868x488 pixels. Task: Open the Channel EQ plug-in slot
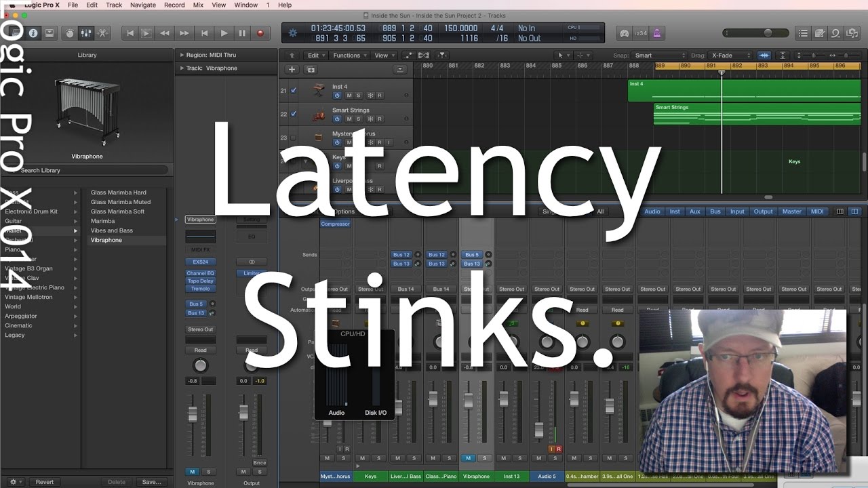(x=201, y=273)
